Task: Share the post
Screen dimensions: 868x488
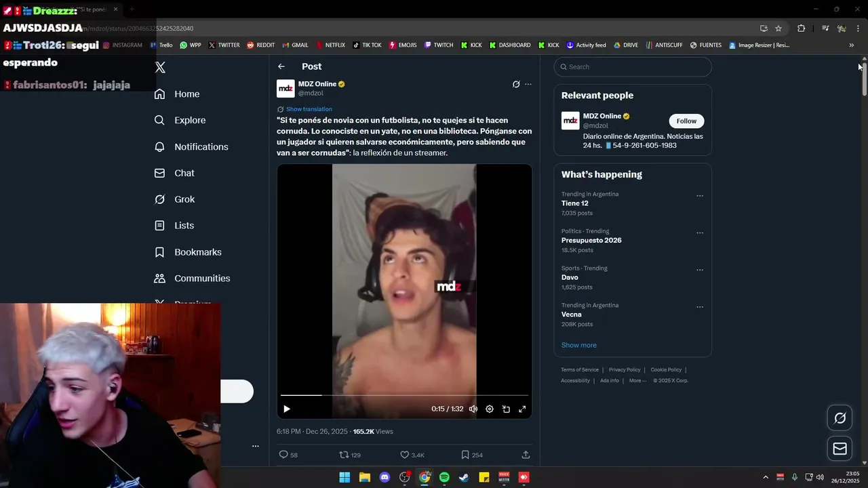Action: click(x=526, y=455)
